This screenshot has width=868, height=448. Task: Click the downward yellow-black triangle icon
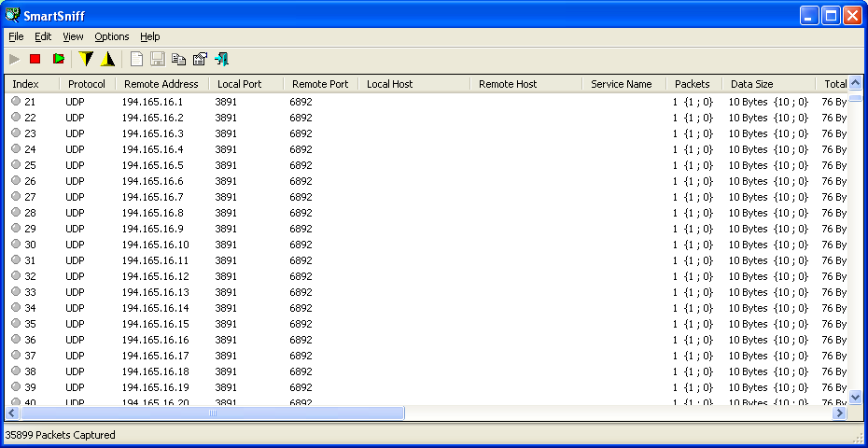coord(86,59)
